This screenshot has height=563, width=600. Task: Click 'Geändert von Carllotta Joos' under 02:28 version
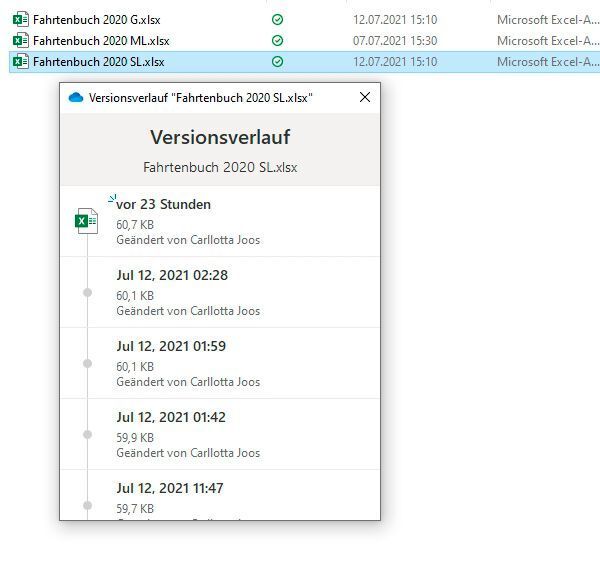[188, 311]
